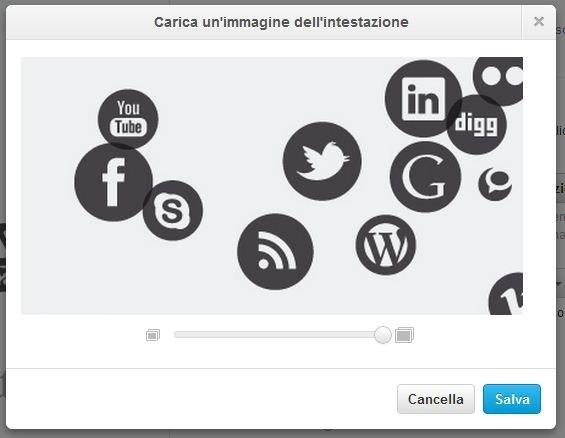Click the partial Vimeo circle at corner
This screenshot has height=438, width=565.
point(506,294)
